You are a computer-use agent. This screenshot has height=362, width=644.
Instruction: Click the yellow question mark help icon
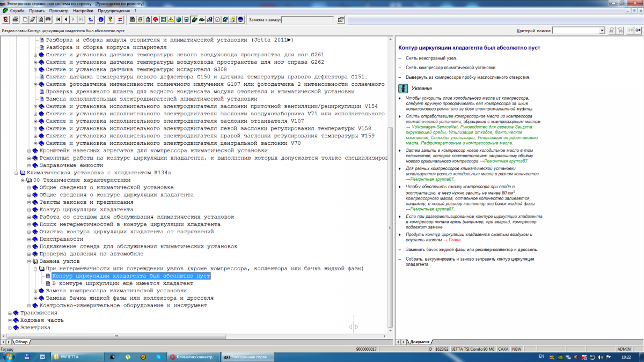pos(110,20)
